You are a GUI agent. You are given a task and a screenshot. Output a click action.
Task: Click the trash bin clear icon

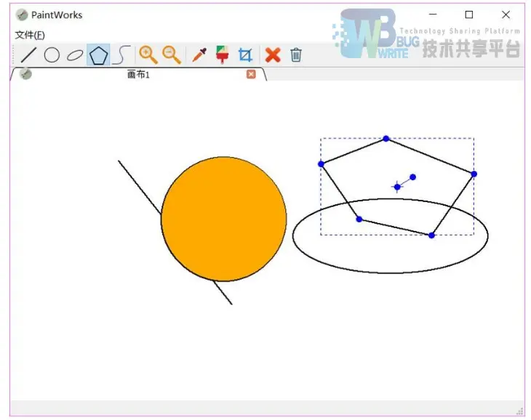pyautogui.click(x=295, y=54)
